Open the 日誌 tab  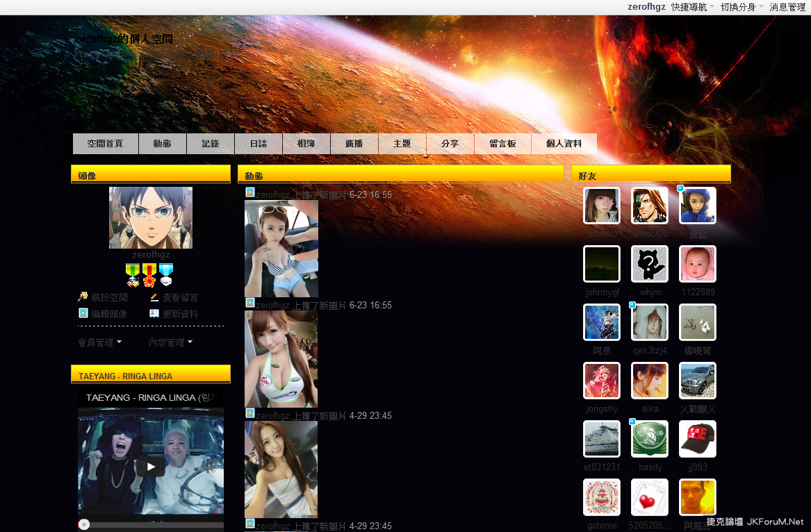pyautogui.click(x=259, y=144)
